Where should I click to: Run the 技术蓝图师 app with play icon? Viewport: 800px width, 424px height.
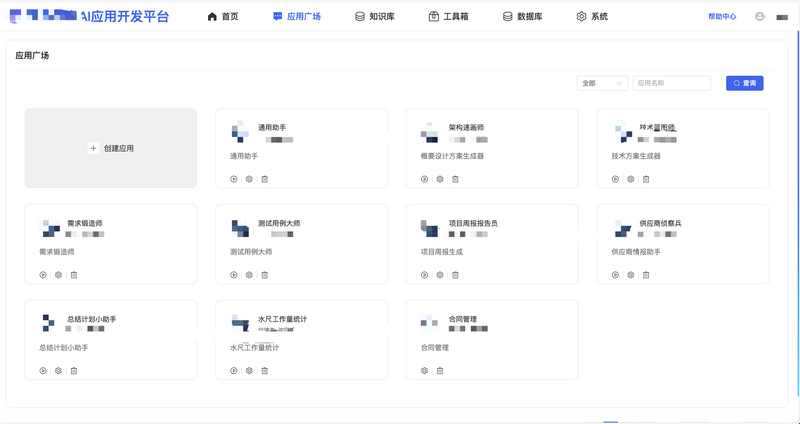click(615, 179)
